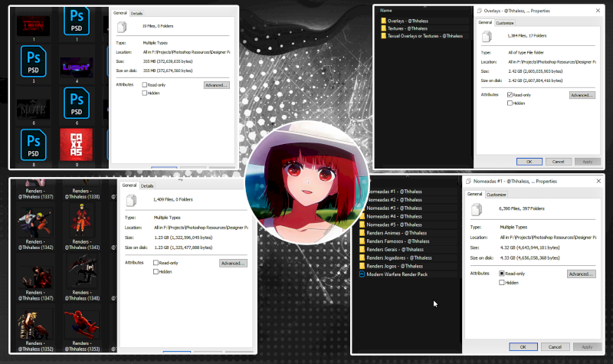Image resolution: width=613 pixels, height=364 pixels.
Task: Select the PSD file icon labeled 8
Action: point(33,143)
